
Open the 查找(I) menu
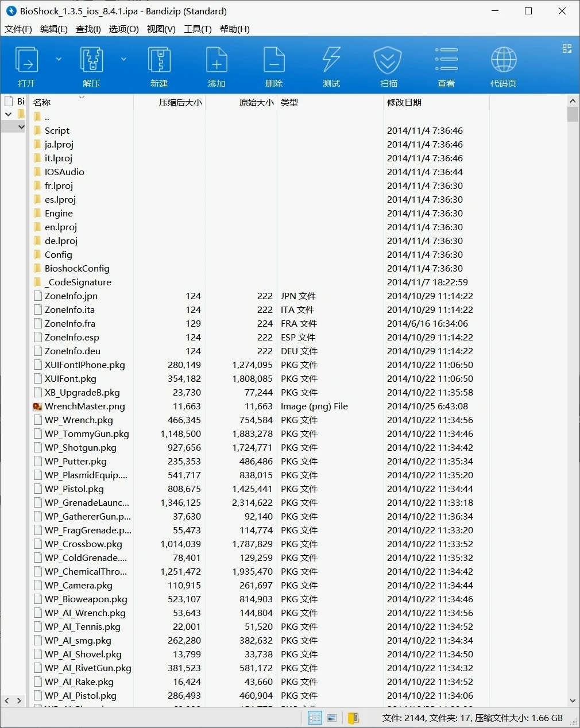[88, 29]
